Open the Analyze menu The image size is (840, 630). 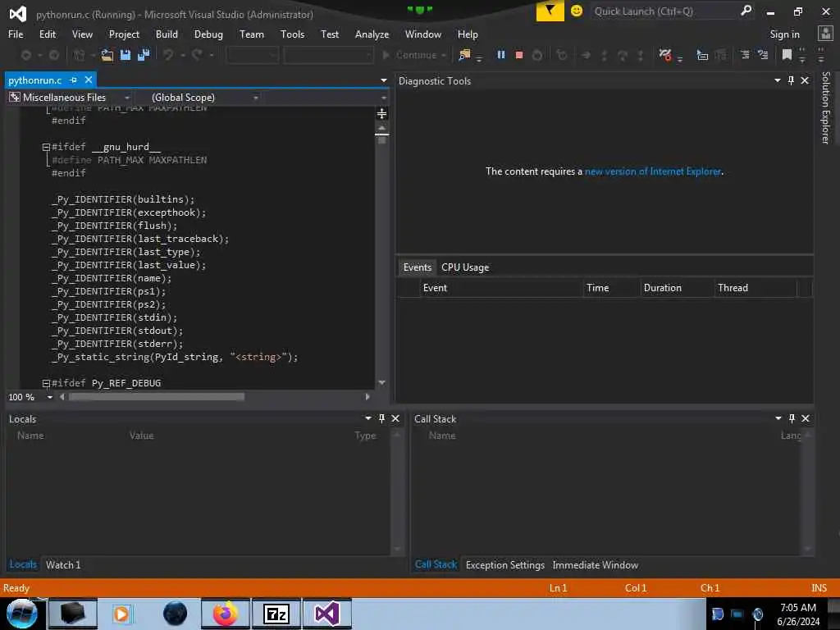[x=372, y=34]
